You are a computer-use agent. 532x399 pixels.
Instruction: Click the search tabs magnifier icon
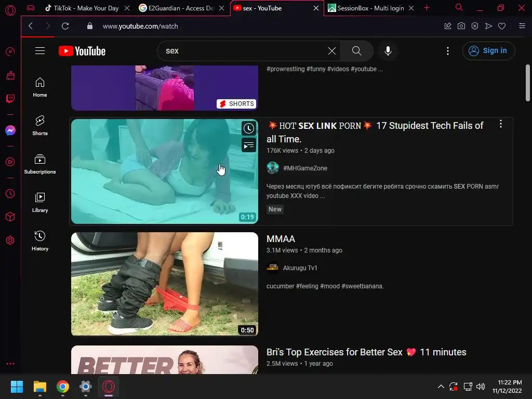click(459, 7)
